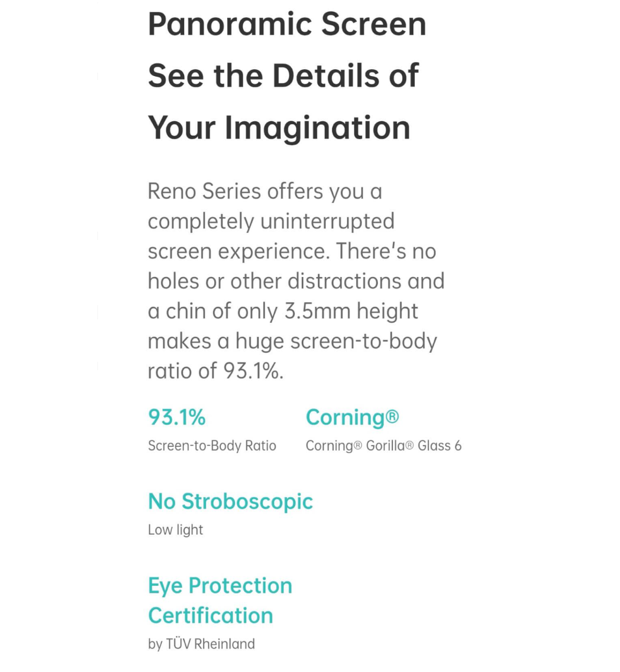Click the 'Reno Series offers you a' text
The image size is (620, 672).
pyautogui.click(x=265, y=191)
